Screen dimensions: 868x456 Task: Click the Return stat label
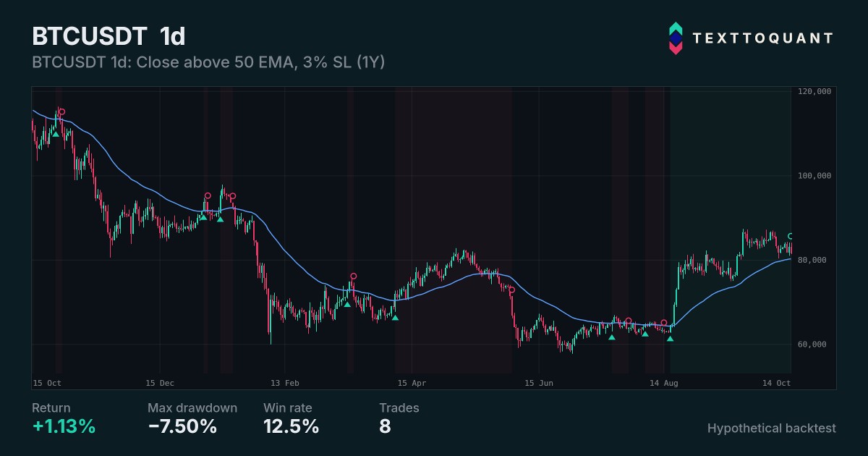pyautogui.click(x=51, y=408)
